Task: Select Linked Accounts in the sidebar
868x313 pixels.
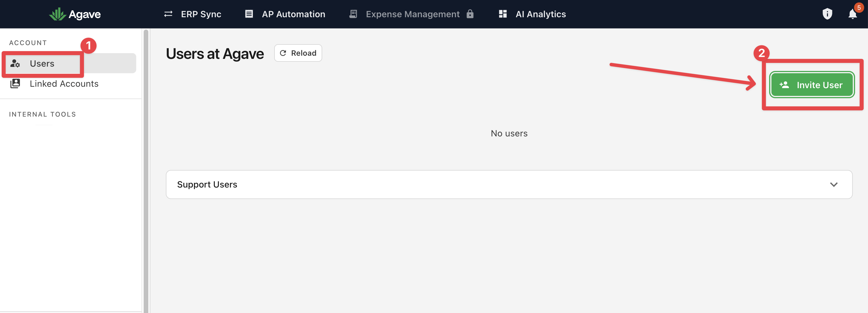Action: 71,84
